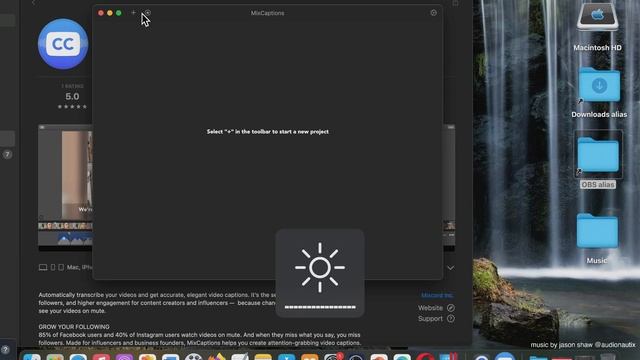Click the brightness level indicator bar
Screen dimensions: 640x360
320,307
